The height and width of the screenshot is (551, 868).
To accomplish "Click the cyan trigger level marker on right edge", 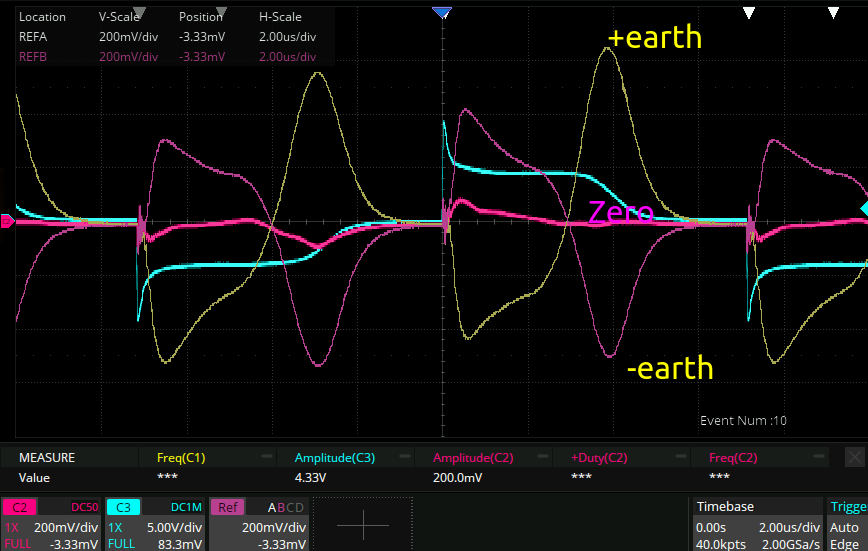I will click(862, 208).
